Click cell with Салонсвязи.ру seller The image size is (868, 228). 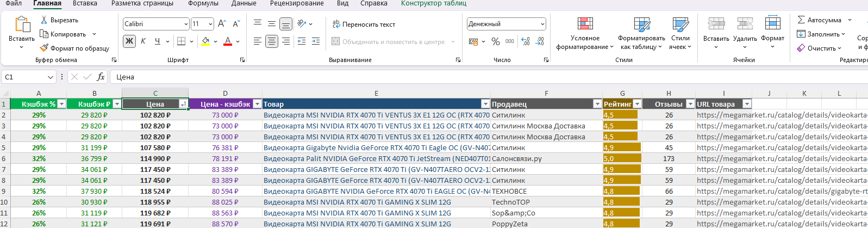(x=546, y=158)
